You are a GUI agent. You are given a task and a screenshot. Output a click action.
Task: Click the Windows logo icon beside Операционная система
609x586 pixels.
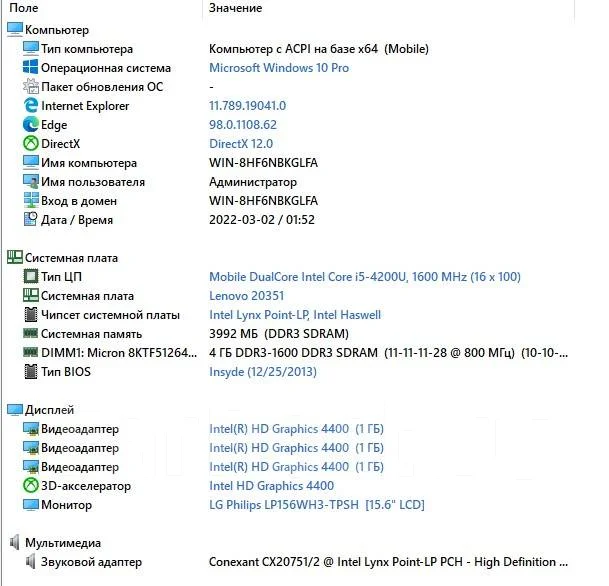(31, 68)
